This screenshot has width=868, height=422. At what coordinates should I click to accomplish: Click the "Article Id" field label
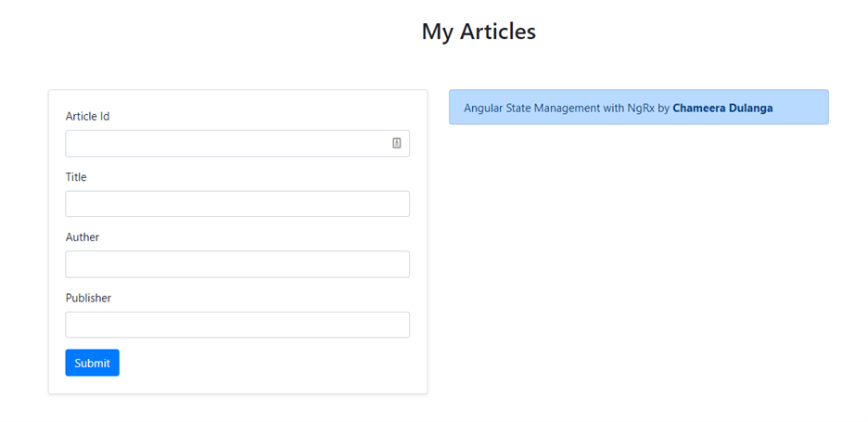coord(87,116)
